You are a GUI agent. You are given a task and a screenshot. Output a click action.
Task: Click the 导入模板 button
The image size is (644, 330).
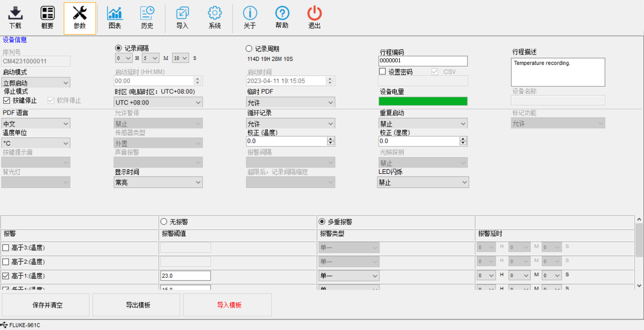[228, 305]
